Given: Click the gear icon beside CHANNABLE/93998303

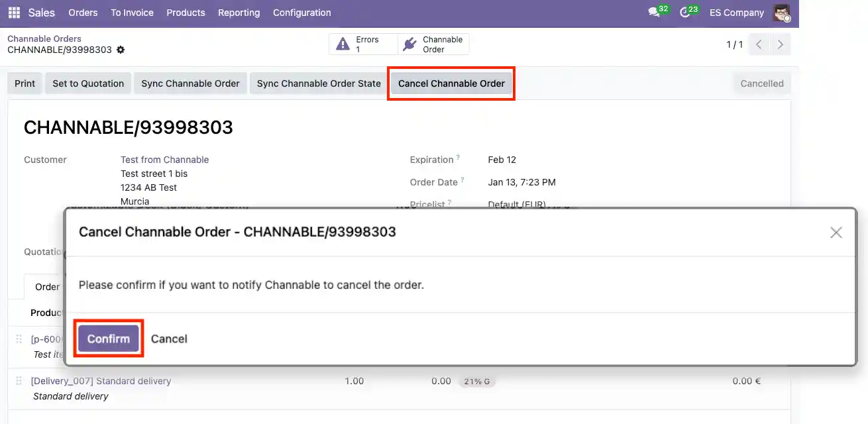Looking at the screenshot, I should 120,50.
